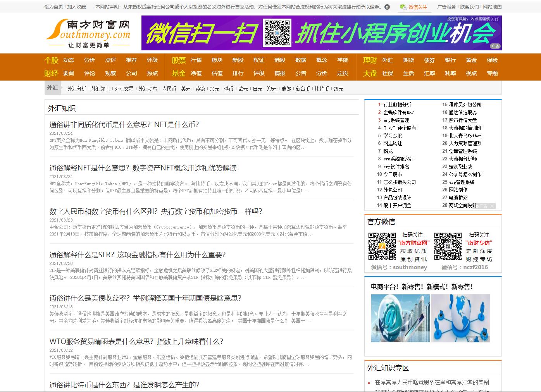The image size is (541, 392).
Task: Open the article about NFT 非同质化代币
Action: click(x=123, y=125)
